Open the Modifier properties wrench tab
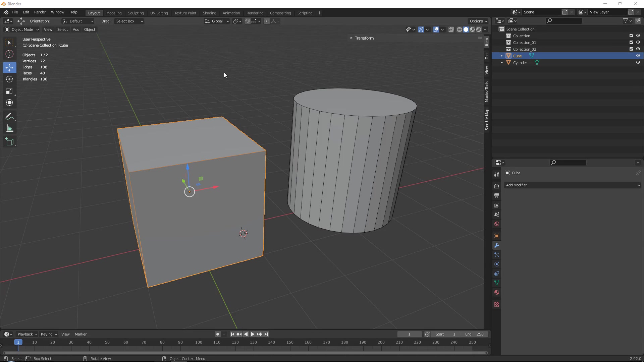Viewport: 644px width, 362px height. click(497, 245)
